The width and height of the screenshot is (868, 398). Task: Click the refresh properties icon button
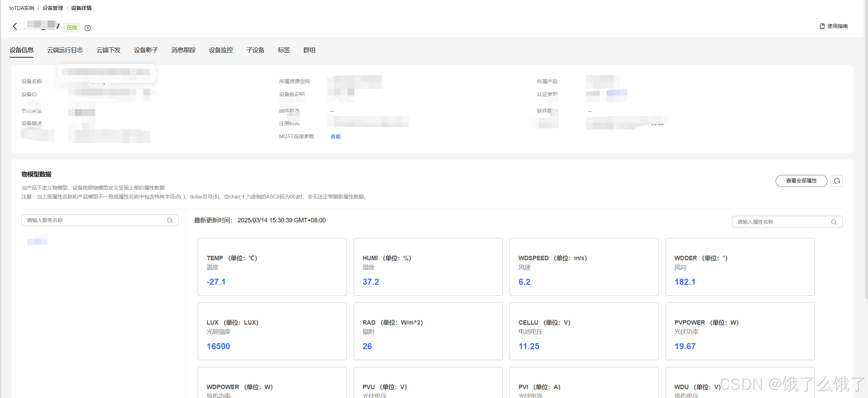(837, 181)
